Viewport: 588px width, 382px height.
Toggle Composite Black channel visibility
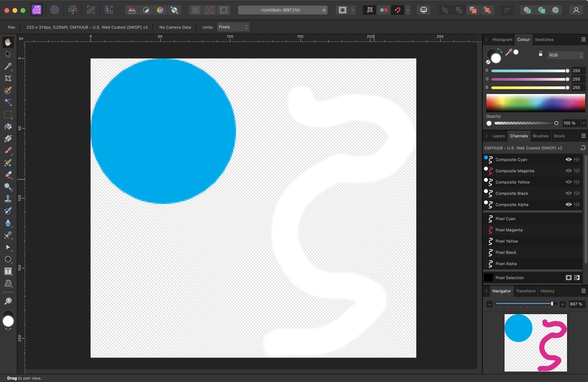(x=569, y=193)
